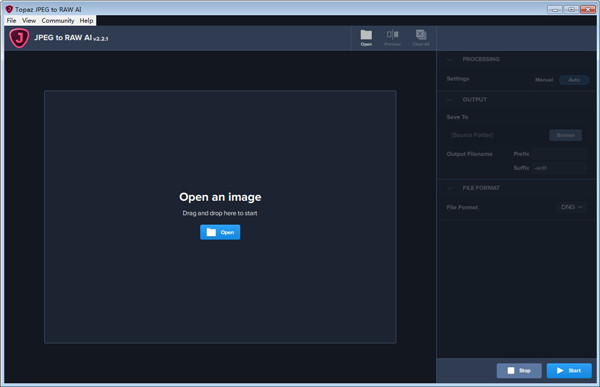Image resolution: width=600 pixels, height=387 pixels.
Task: Open the DNG file format dropdown
Action: point(572,207)
